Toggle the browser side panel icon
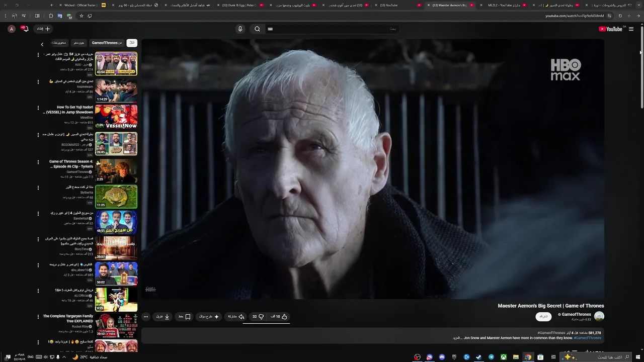Viewport: 644px width, 362px height. click(37, 16)
